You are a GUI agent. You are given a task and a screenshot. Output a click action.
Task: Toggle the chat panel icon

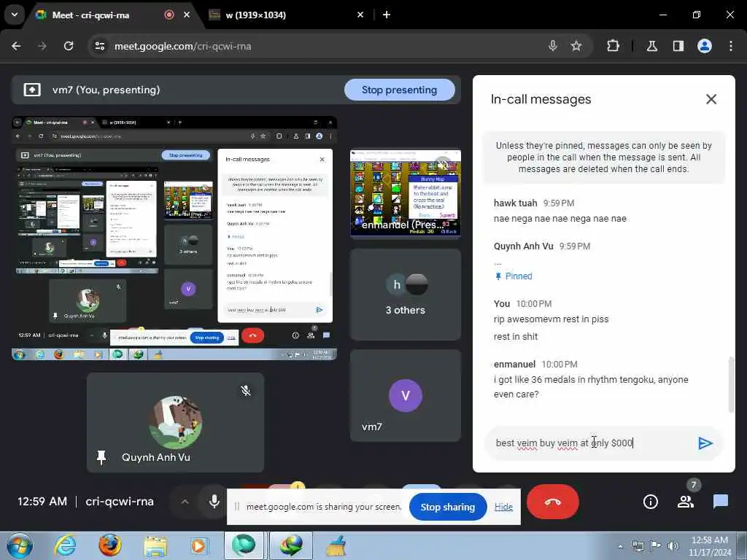[x=720, y=502]
